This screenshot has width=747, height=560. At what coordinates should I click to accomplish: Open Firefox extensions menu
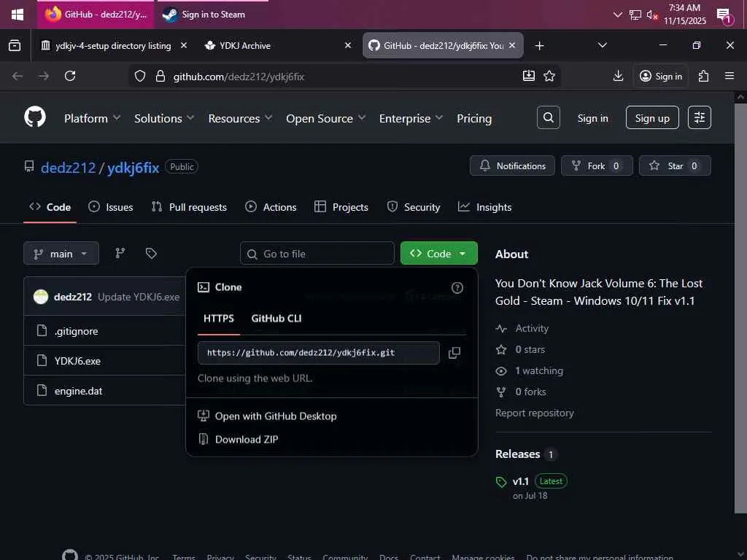pyautogui.click(x=703, y=76)
